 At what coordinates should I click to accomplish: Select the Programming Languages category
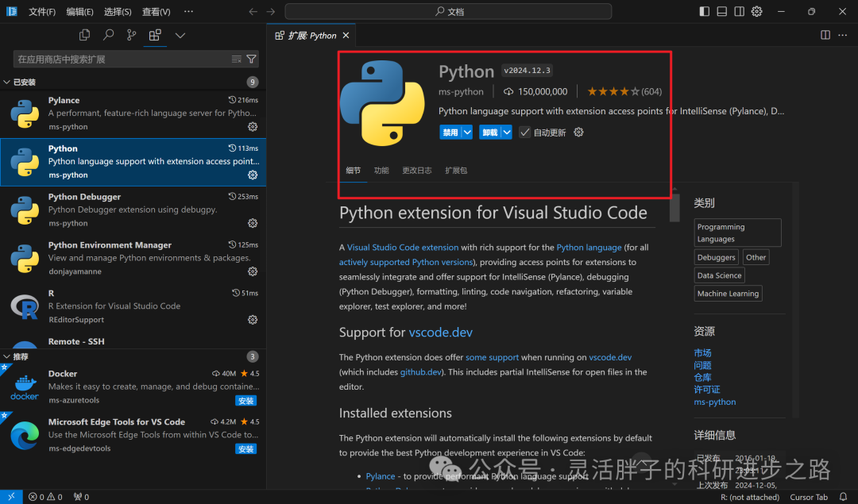tap(737, 233)
